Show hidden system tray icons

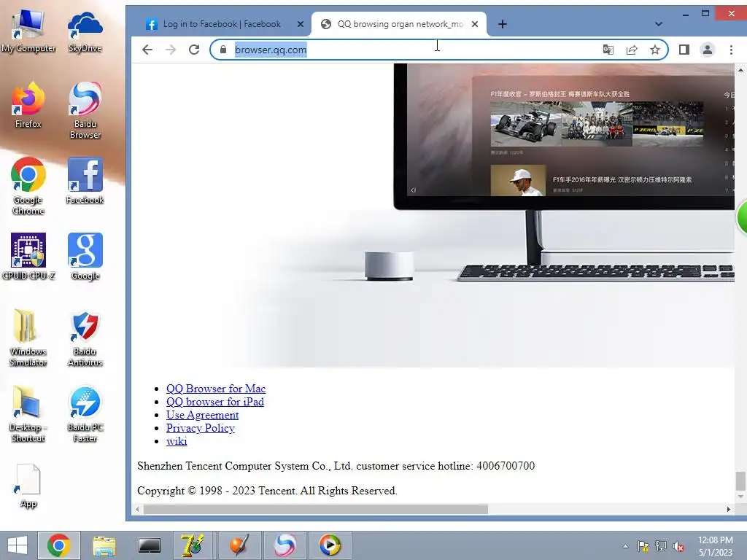coord(625,546)
